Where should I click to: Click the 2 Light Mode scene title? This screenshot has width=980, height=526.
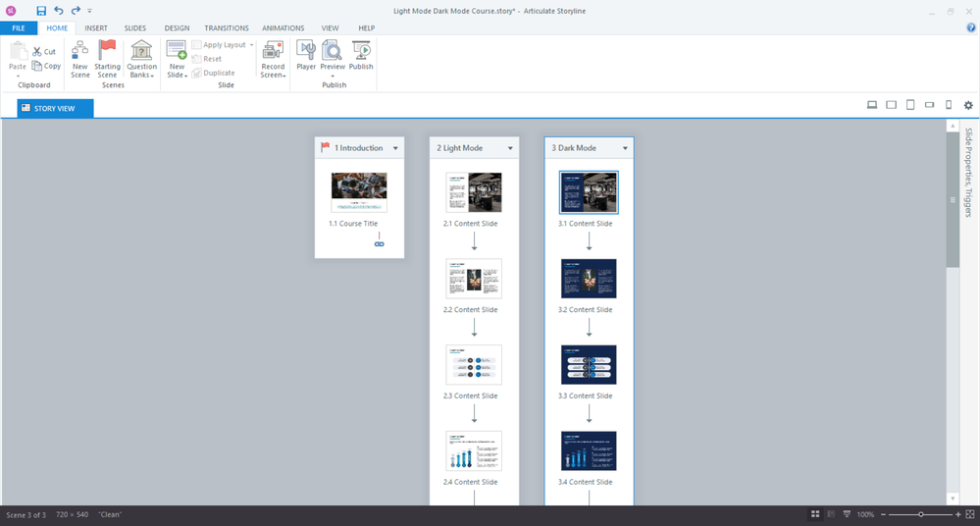click(459, 148)
